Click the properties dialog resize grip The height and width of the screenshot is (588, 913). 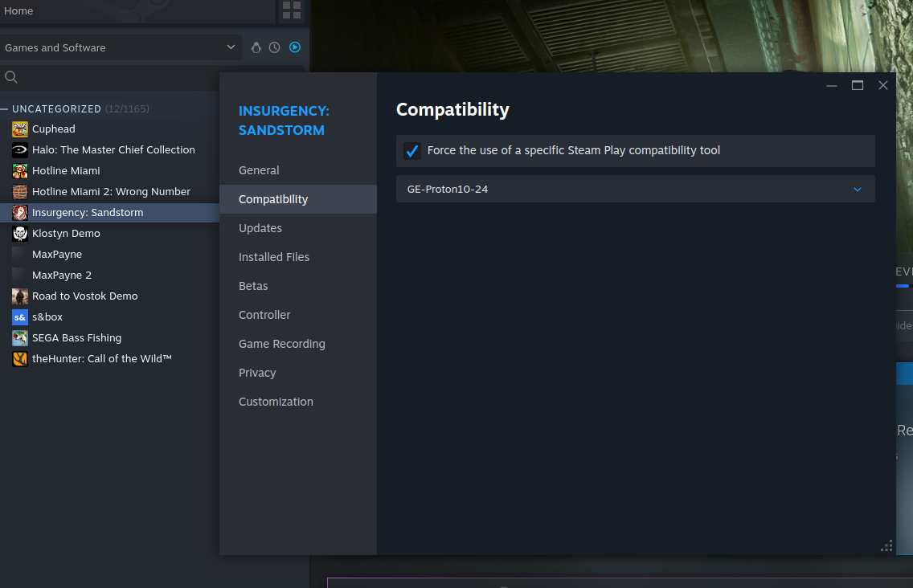pos(886,546)
